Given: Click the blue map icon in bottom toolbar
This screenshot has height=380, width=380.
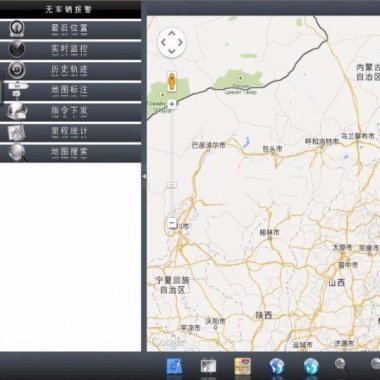Looking at the screenshot, I should (x=174, y=367).
